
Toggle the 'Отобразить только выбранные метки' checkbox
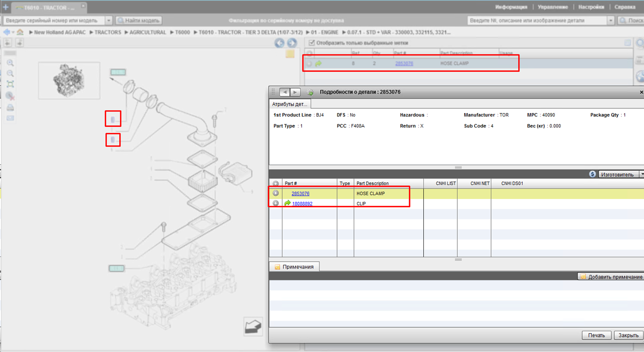[x=312, y=43]
